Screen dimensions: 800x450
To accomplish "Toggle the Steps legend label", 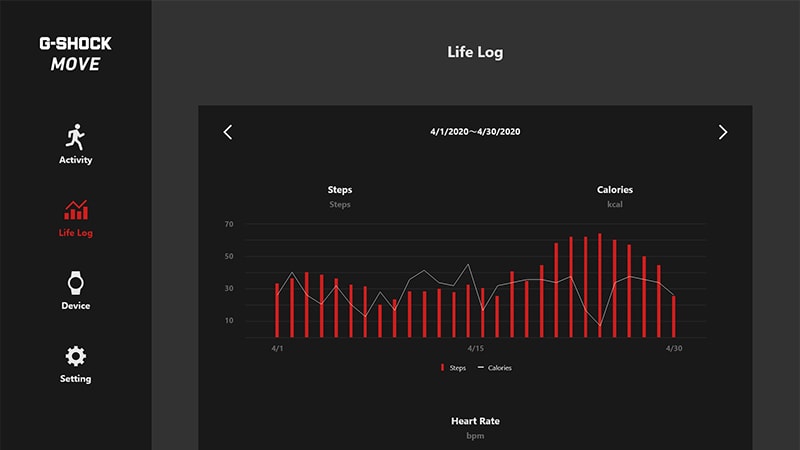I will pos(457,368).
